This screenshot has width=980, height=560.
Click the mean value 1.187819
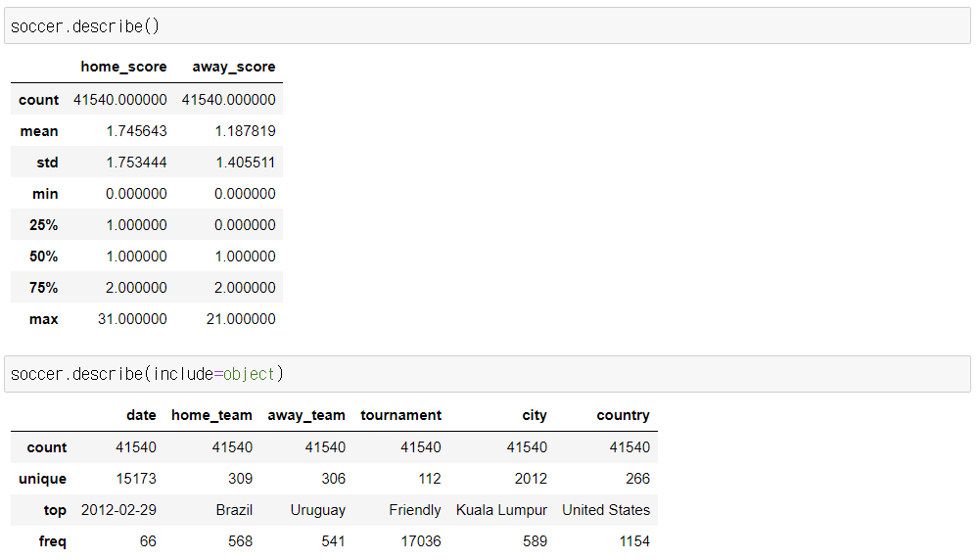click(245, 131)
